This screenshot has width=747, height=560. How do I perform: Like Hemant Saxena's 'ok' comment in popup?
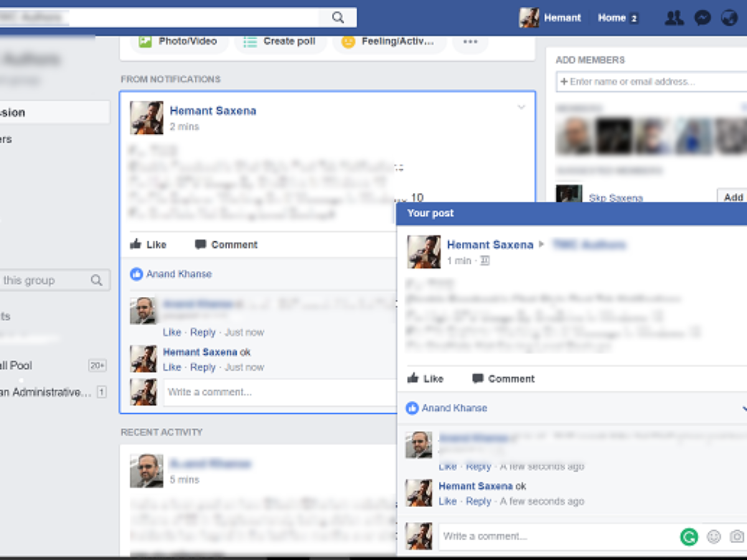pos(448,501)
